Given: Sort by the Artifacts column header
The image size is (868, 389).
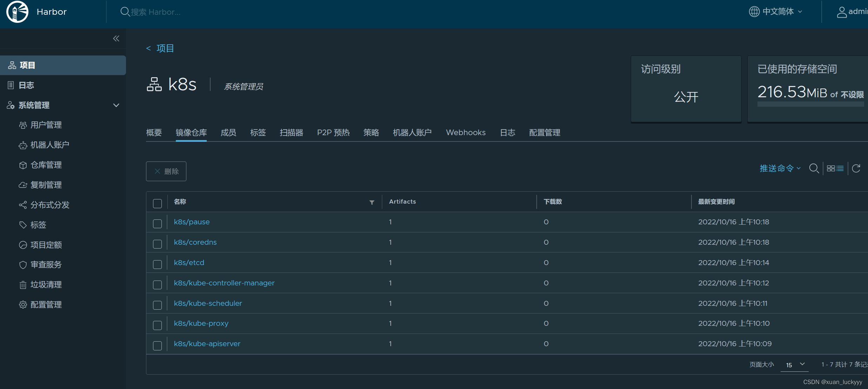Looking at the screenshot, I should pyautogui.click(x=402, y=202).
